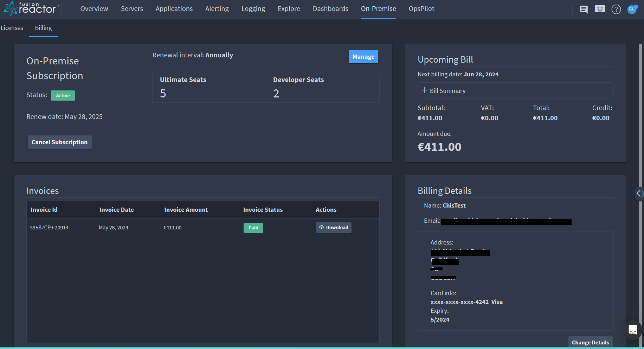This screenshot has height=349, width=644.
Task: Click the VAT €0.00 value
Action: (x=490, y=118)
